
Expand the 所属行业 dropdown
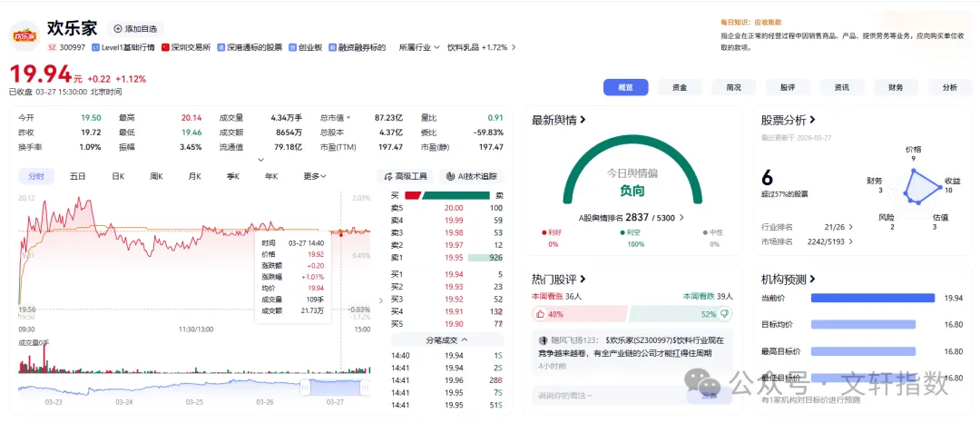point(419,47)
